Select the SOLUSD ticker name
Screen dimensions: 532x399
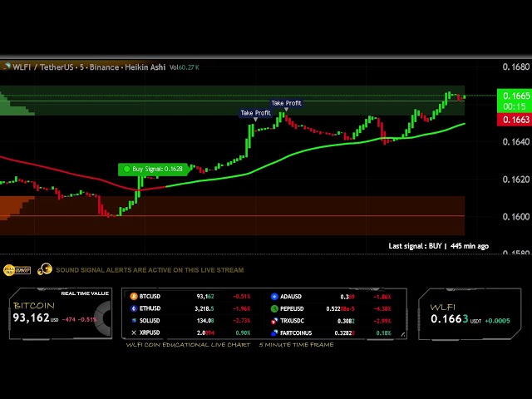[x=150, y=320]
